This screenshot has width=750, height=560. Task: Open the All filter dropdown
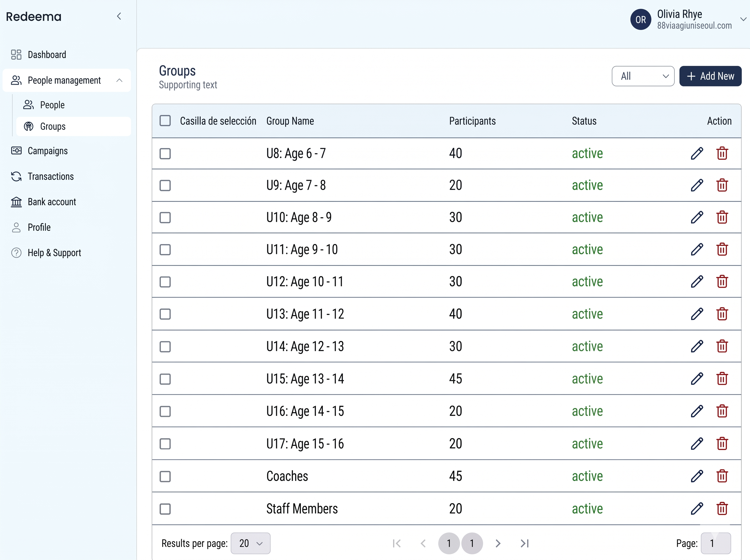[643, 76]
